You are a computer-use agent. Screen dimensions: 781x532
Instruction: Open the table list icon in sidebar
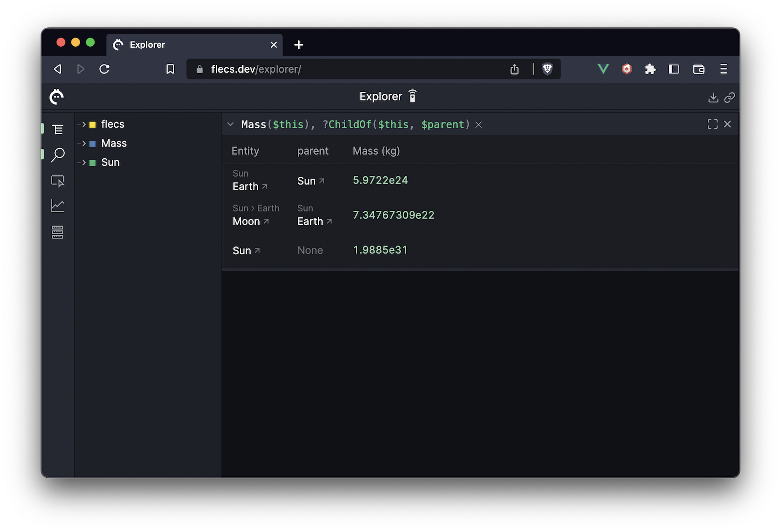point(58,232)
